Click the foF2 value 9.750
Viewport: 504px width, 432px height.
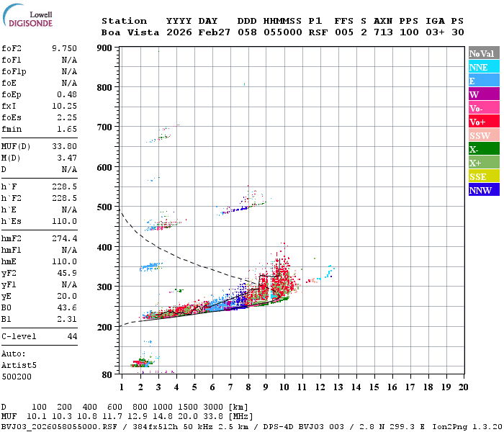[x=65, y=48]
